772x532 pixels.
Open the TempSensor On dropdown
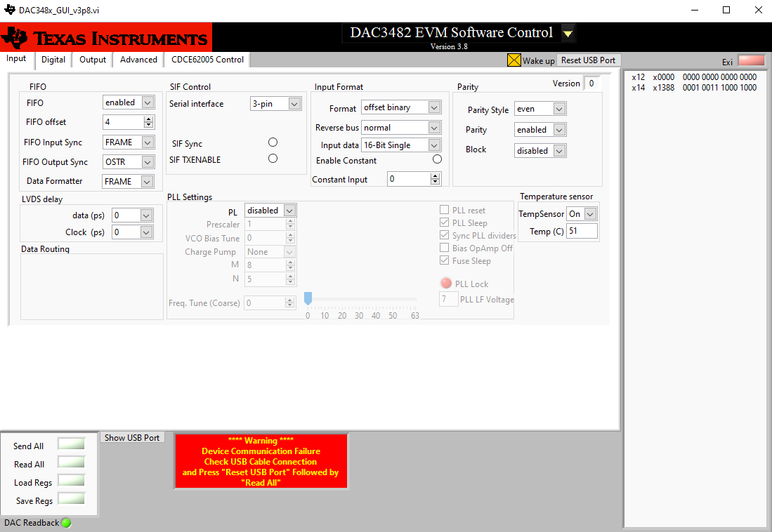tap(582, 213)
